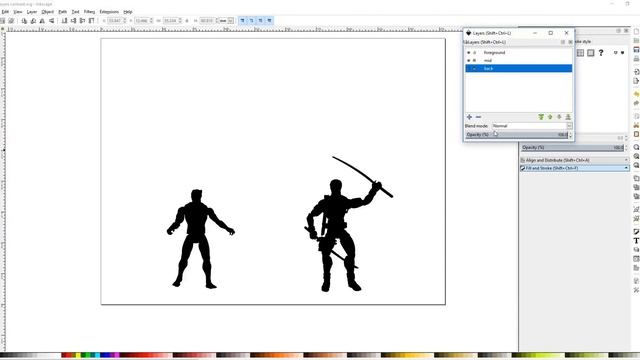
Task: Expand the Align and Distribute panel
Action: [x=574, y=160]
